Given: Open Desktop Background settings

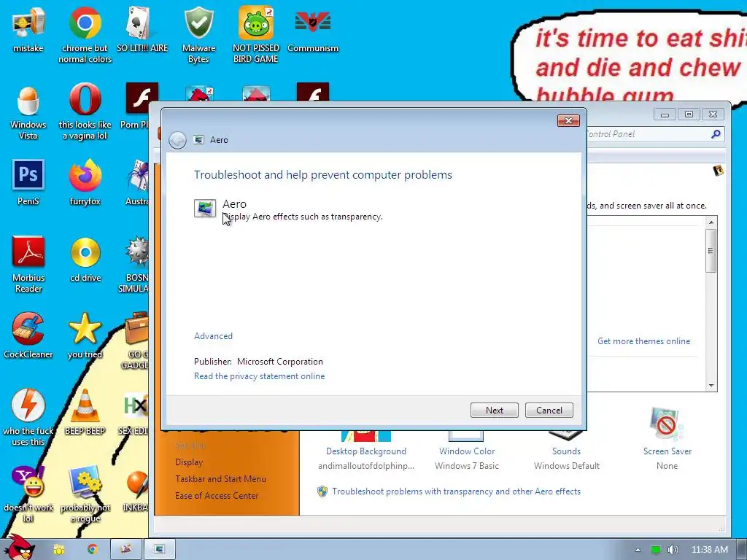Looking at the screenshot, I should pyautogui.click(x=366, y=451).
